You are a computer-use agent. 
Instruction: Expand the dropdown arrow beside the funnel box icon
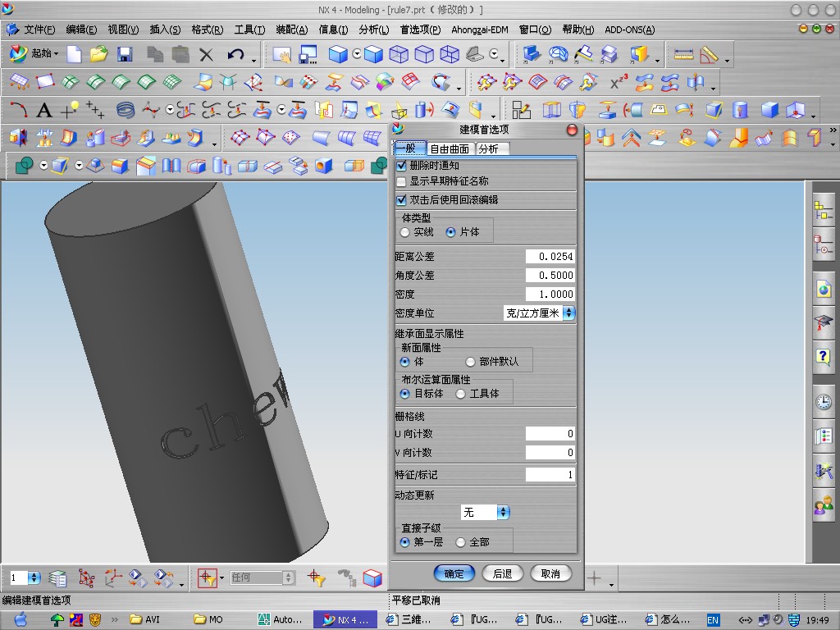[221, 578]
